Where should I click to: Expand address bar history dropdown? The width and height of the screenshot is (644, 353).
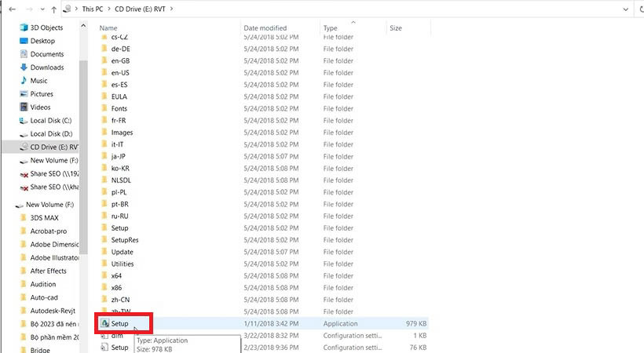pos(625,9)
